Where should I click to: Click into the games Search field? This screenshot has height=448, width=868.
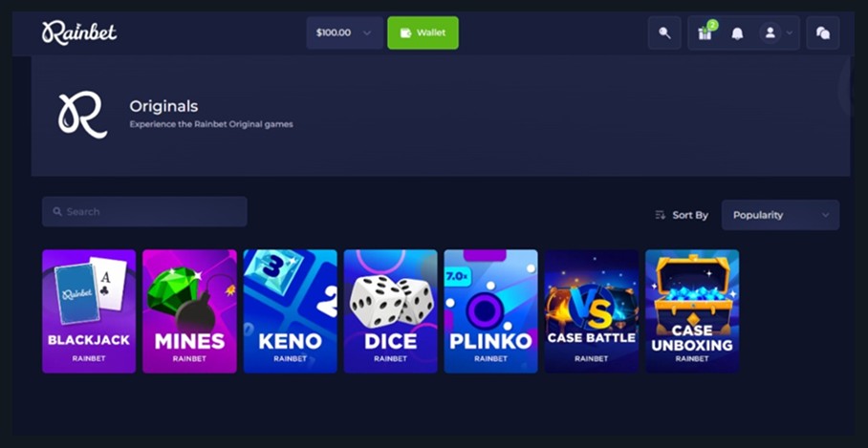(x=144, y=211)
